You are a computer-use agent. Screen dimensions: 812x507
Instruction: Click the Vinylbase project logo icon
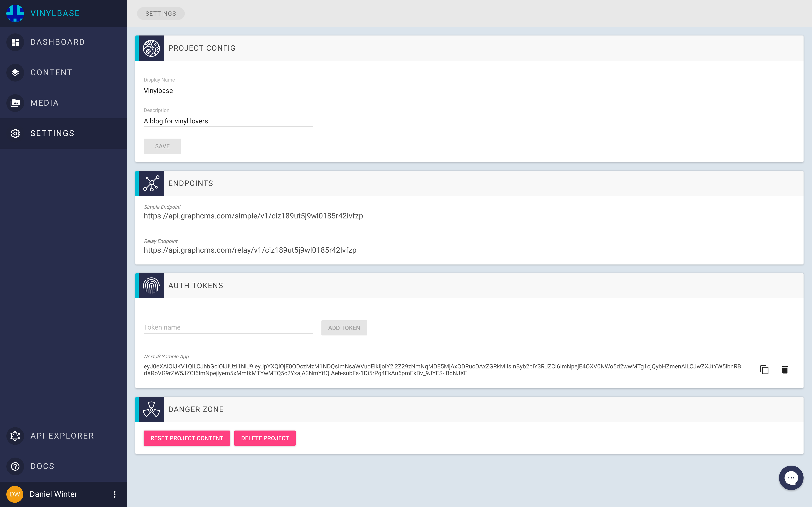15,13
